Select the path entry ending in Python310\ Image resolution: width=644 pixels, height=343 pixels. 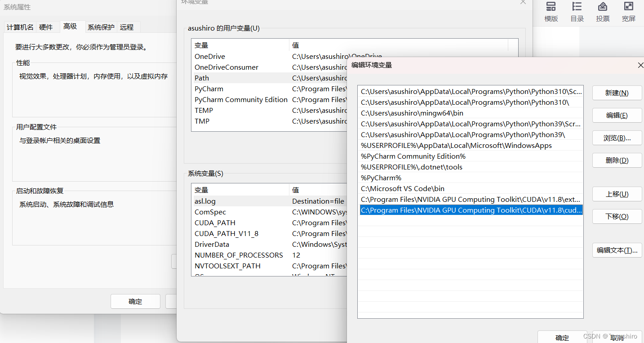tap(471, 102)
